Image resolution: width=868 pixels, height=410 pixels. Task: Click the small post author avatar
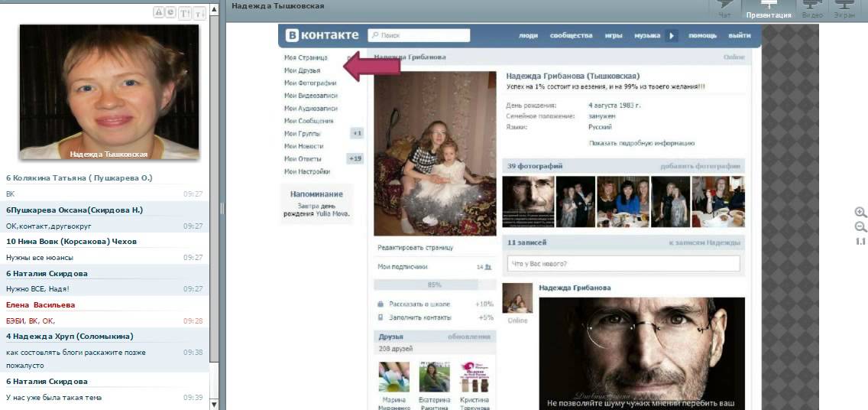(x=517, y=298)
